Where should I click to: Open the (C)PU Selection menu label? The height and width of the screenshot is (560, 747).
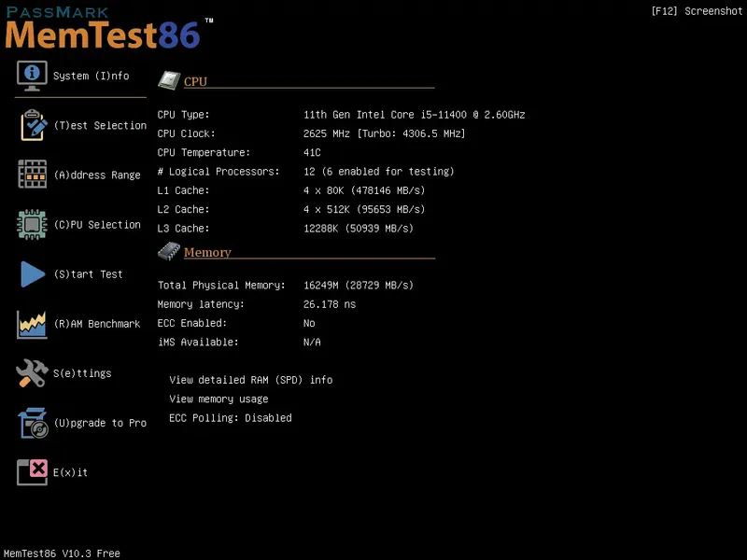point(97,225)
